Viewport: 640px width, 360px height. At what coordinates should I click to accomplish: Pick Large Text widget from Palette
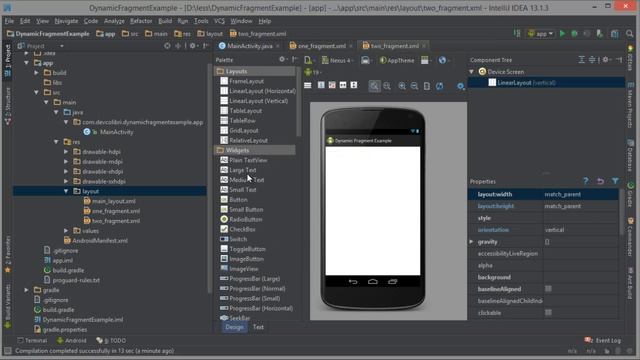pos(243,170)
